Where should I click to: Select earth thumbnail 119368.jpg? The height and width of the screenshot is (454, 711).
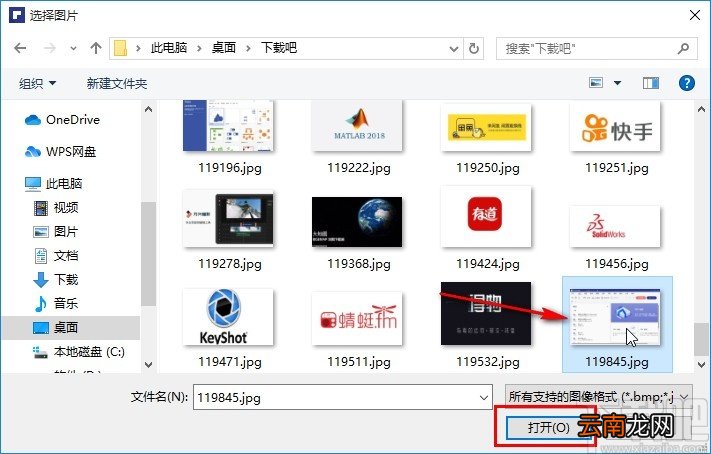pos(357,222)
